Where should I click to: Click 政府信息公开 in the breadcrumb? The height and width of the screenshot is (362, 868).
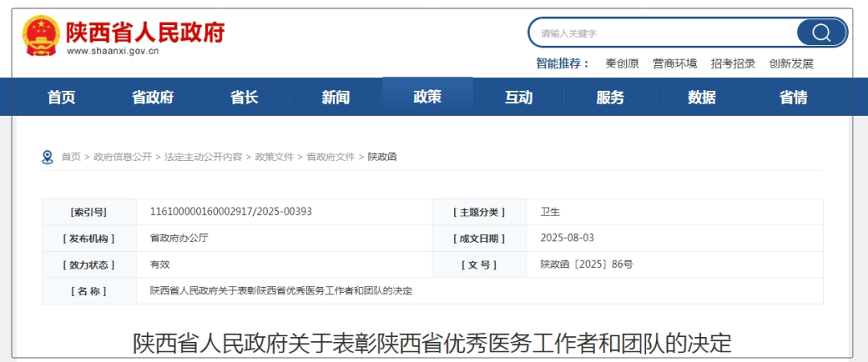click(x=122, y=157)
